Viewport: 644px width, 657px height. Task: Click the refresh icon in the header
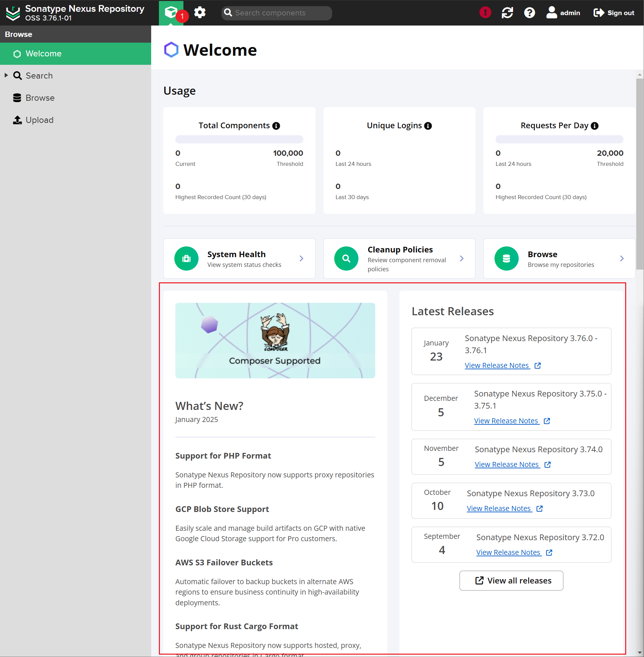pos(507,13)
